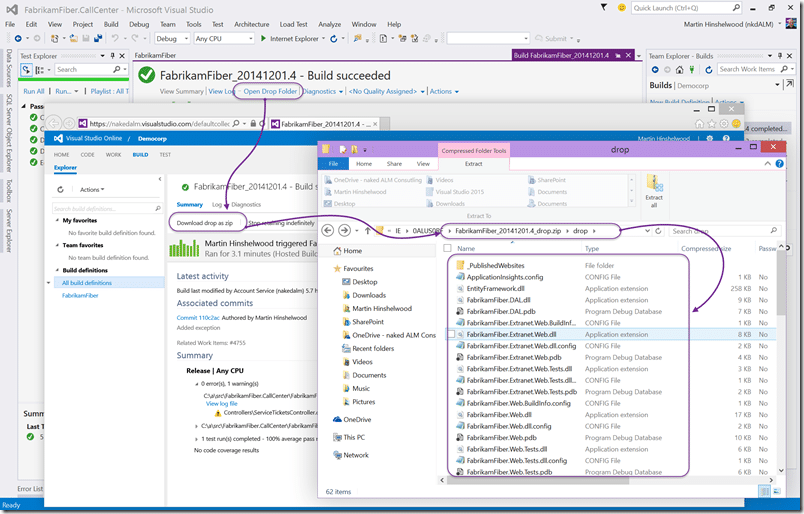Click the undock pop-out icon beside Builds header
This screenshot has height=514, width=804.
(789, 84)
